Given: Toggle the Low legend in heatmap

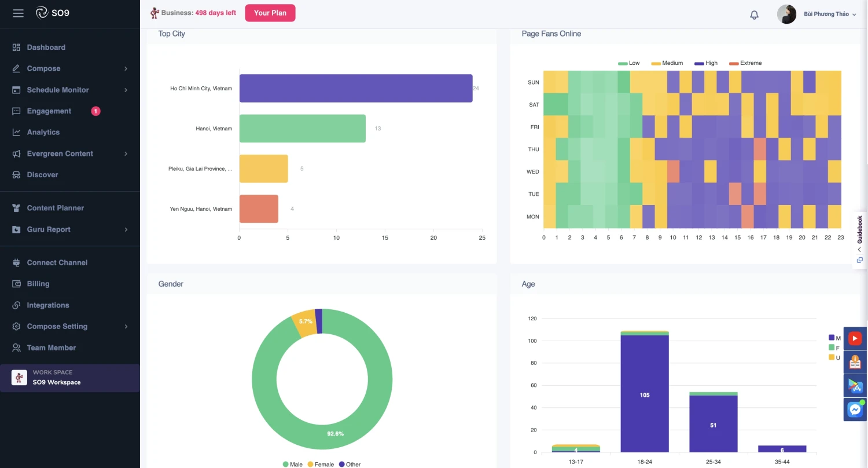Looking at the screenshot, I should [x=628, y=63].
